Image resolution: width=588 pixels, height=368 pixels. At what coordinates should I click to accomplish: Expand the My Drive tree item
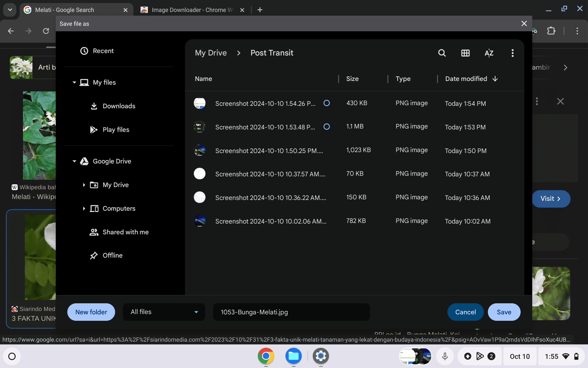click(84, 185)
